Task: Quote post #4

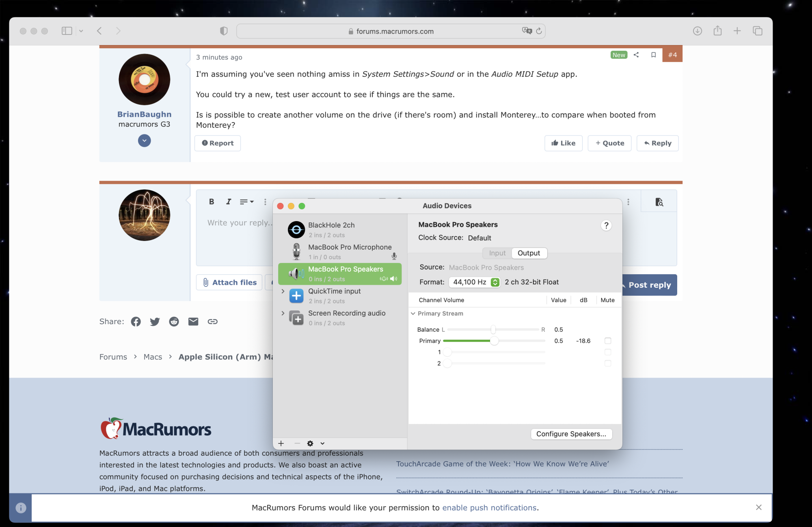Action: pos(610,143)
